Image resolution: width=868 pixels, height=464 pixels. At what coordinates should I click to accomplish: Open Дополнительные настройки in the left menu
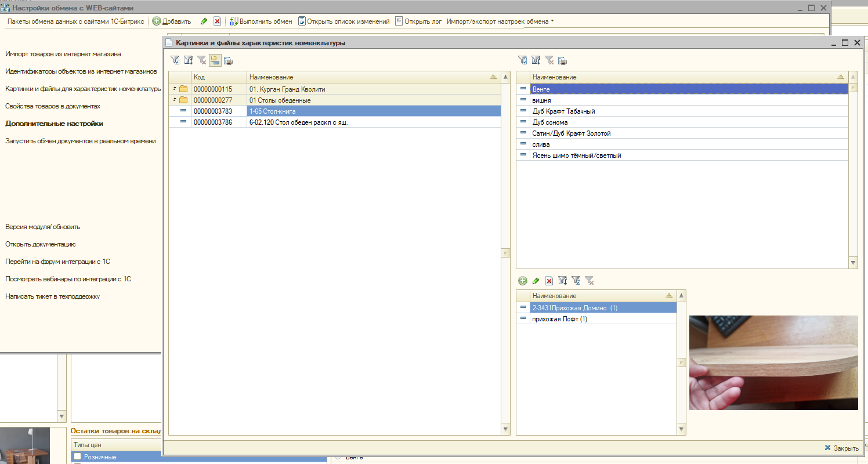54,124
